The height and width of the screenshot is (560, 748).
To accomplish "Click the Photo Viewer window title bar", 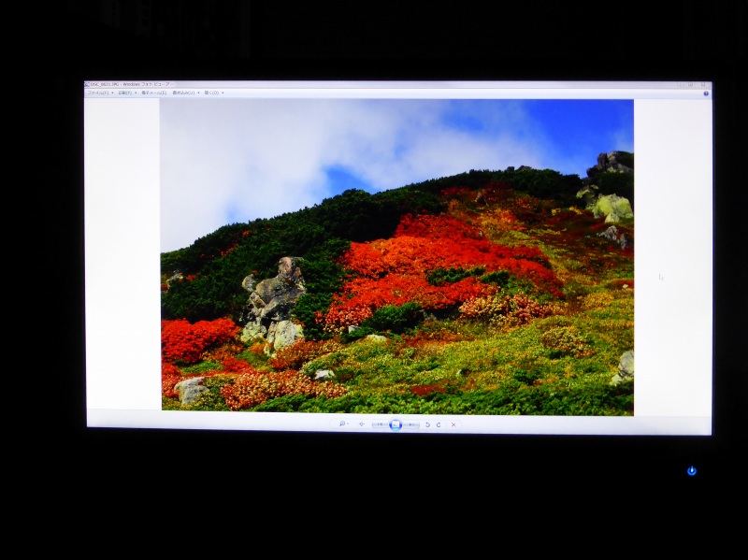I will (374, 84).
